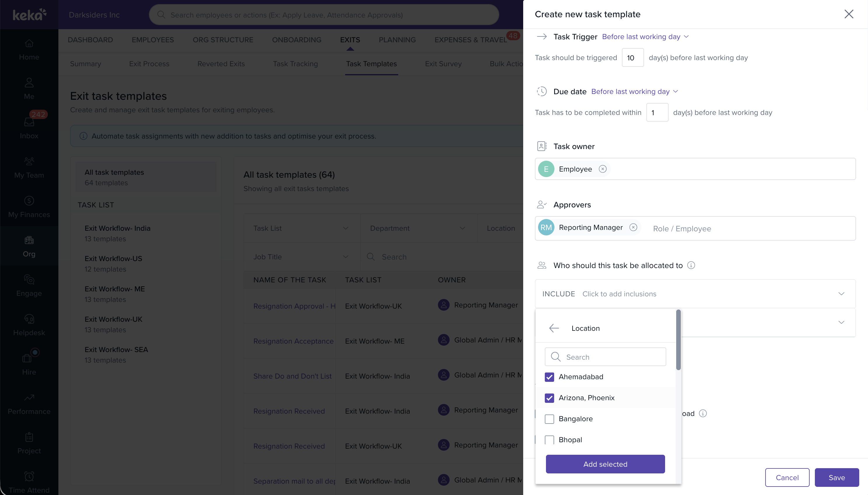
Task: Close the Create new task template panel
Action: 849,14
